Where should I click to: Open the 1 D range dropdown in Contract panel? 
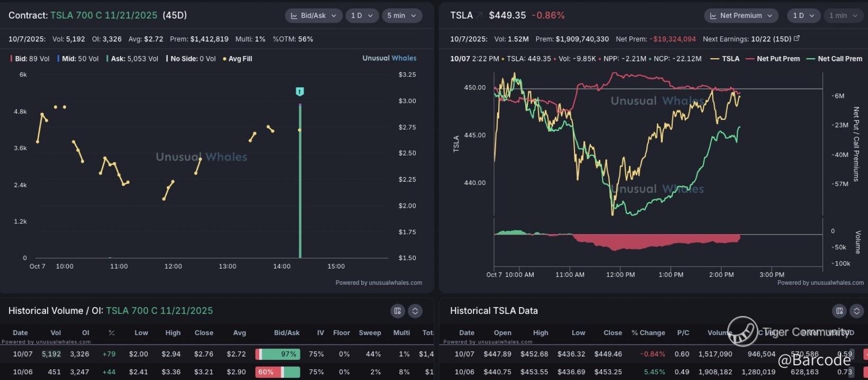[x=362, y=16]
